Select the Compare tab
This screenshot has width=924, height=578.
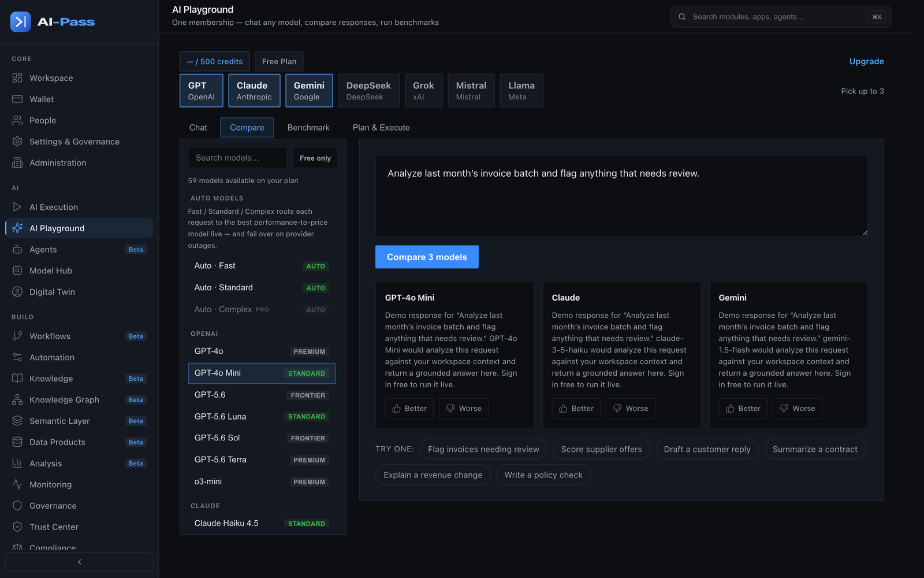coord(247,128)
